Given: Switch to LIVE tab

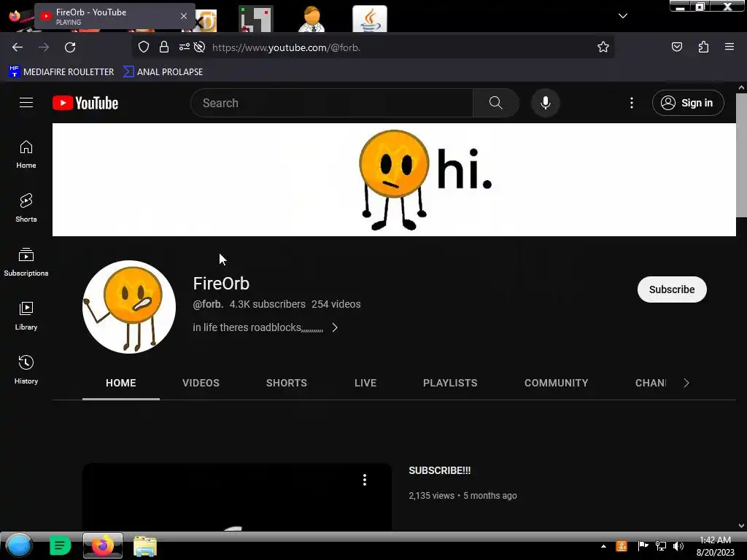Looking at the screenshot, I should tap(365, 383).
